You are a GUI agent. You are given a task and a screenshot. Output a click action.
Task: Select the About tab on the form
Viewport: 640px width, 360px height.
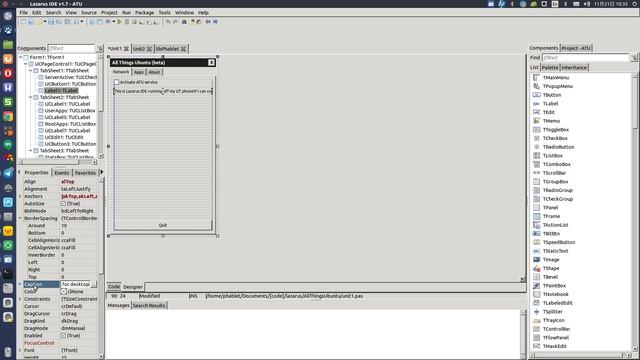[154, 72]
